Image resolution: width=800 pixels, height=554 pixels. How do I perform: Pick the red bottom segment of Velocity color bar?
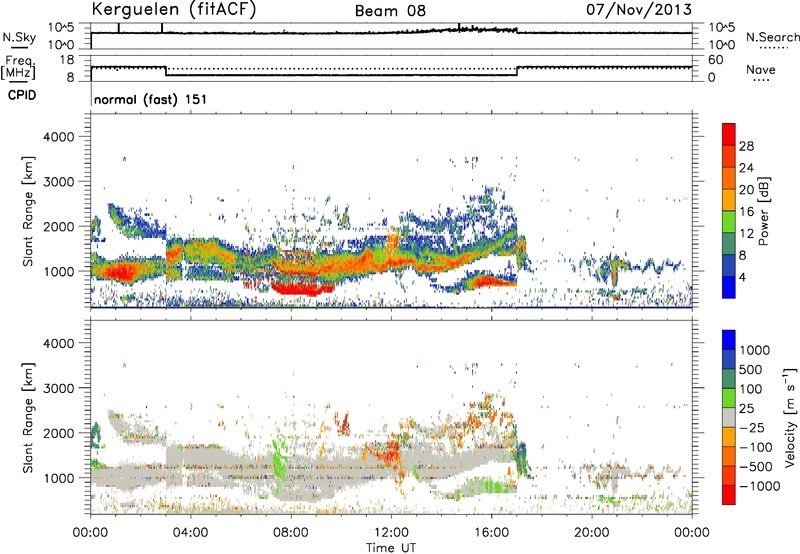click(x=729, y=495)
